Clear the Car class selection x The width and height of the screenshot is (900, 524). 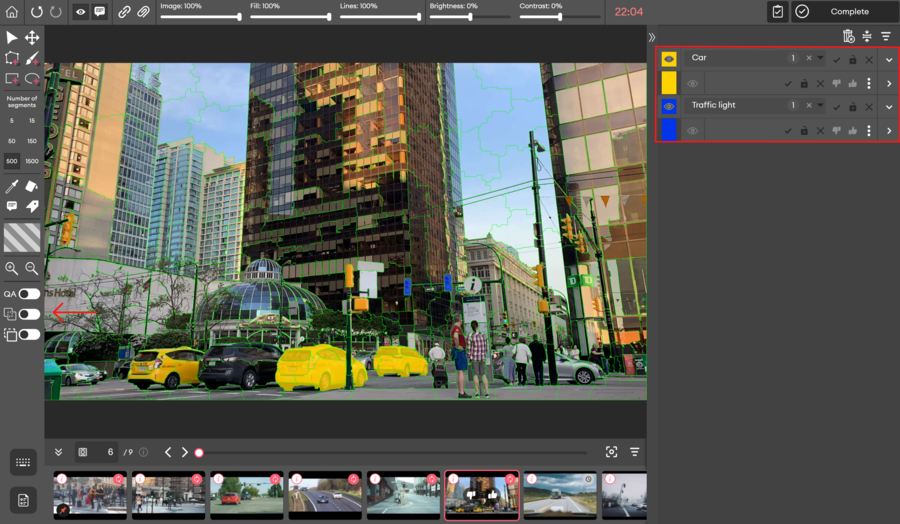pyautogui.click(x=809, y=58)
